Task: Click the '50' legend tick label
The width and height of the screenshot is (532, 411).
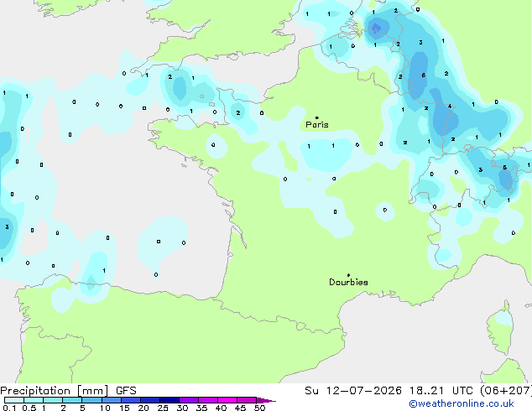Action: pyautogui.click(x=259, y=408)
